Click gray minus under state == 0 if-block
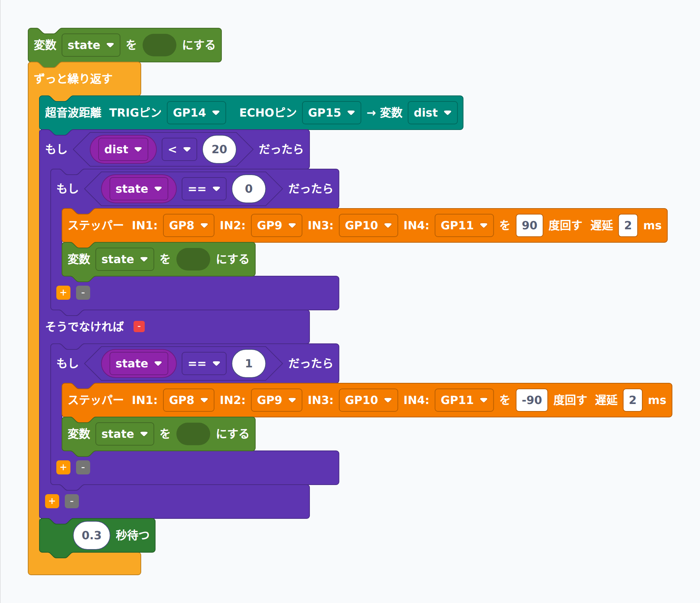The width and height of the screenshot is (700, 603). click(x=83, y=293)
